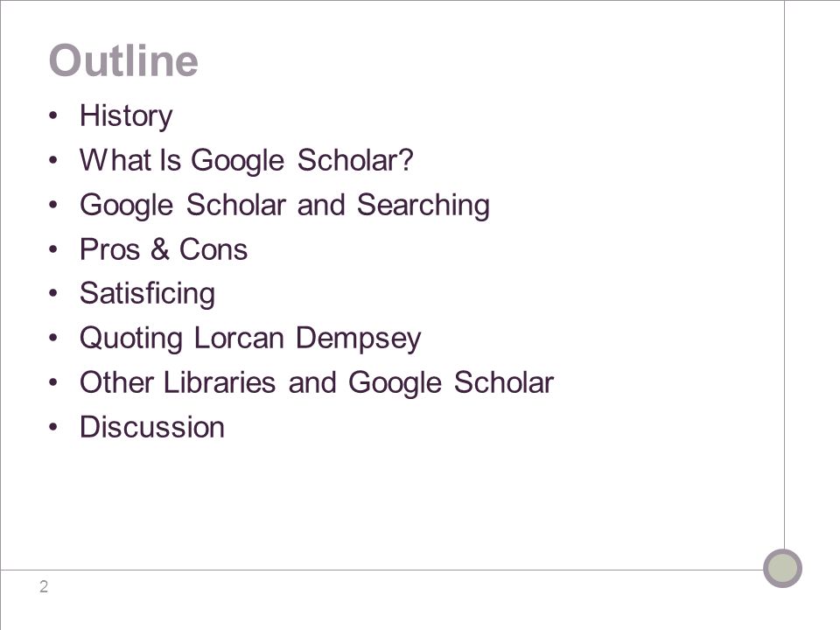Click the Outline slide title
This screenshot has width=840, height=630.
coord(123,60)
